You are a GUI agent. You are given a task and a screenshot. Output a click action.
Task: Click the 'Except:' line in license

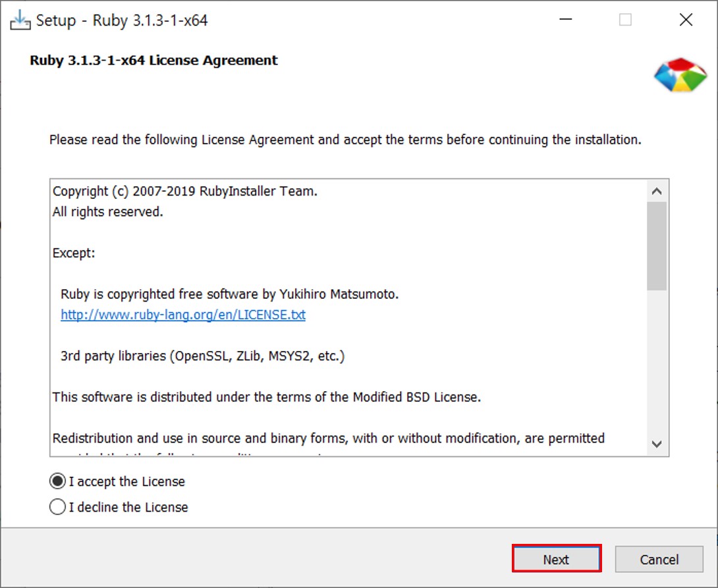coord(74,253)
